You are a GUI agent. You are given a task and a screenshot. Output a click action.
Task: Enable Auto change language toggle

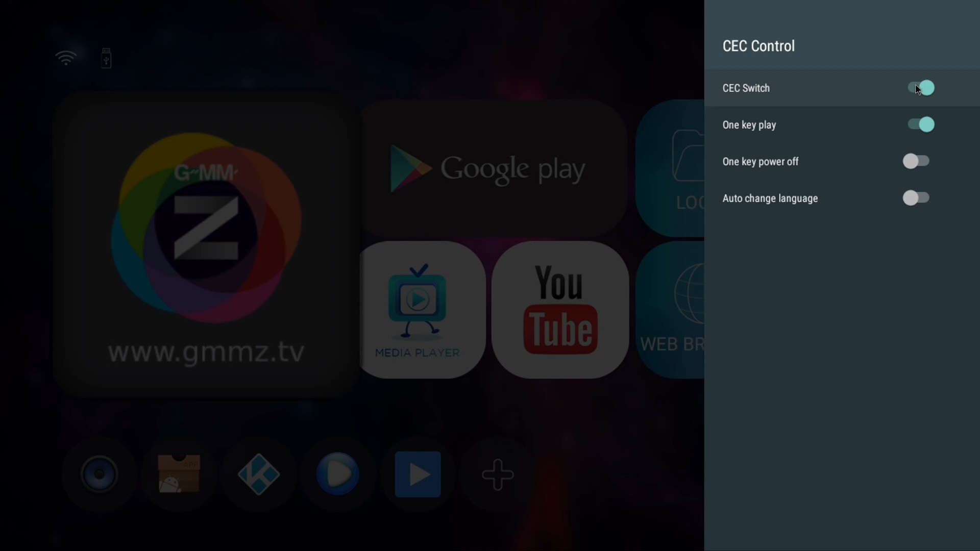click(x=917, y=197)
